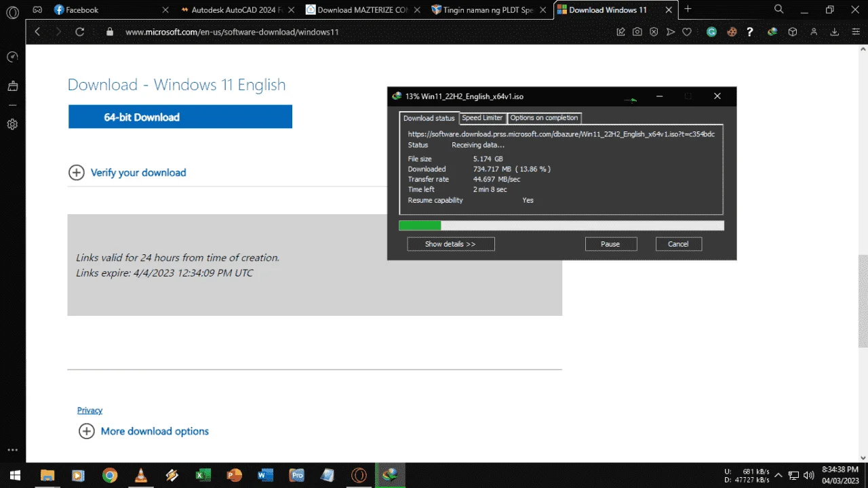
Task: Open Opera sidebar settings gear
Action: point(12,125)
